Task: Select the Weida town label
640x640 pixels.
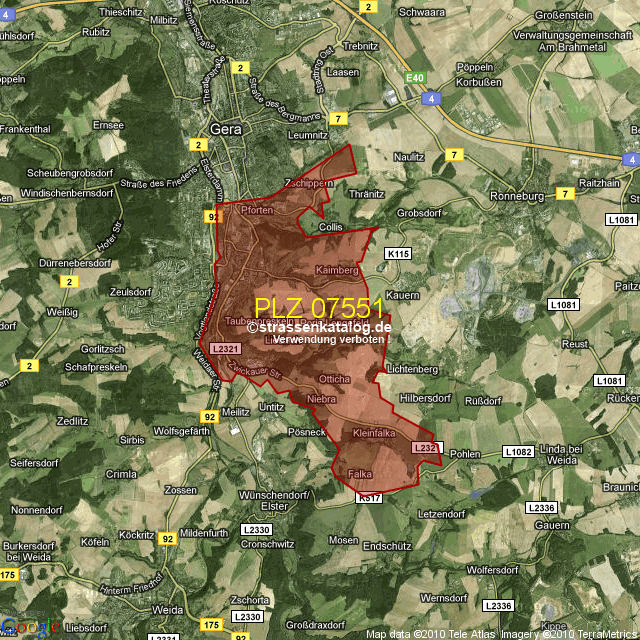Action: 165,609
